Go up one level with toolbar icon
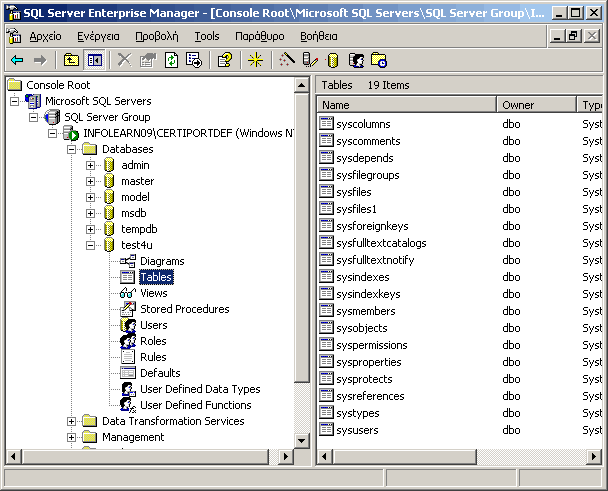The image size is (608, 491). tap(71, 60)
